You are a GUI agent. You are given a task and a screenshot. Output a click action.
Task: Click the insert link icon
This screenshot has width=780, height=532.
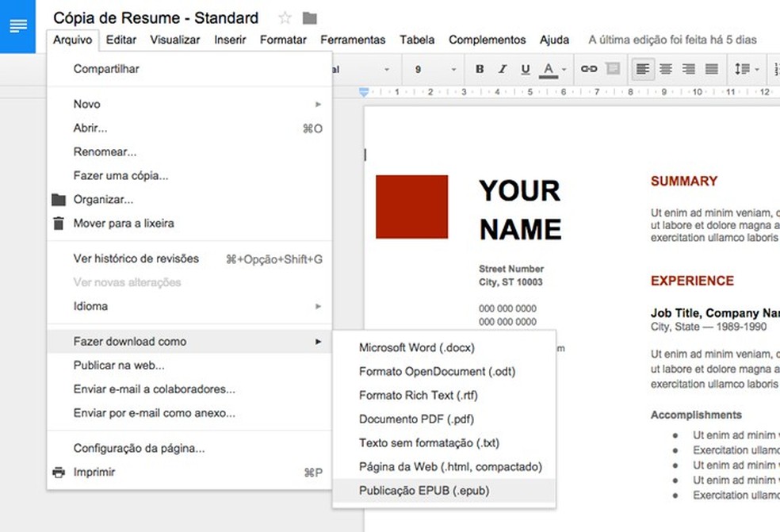[x=589, y=70]
